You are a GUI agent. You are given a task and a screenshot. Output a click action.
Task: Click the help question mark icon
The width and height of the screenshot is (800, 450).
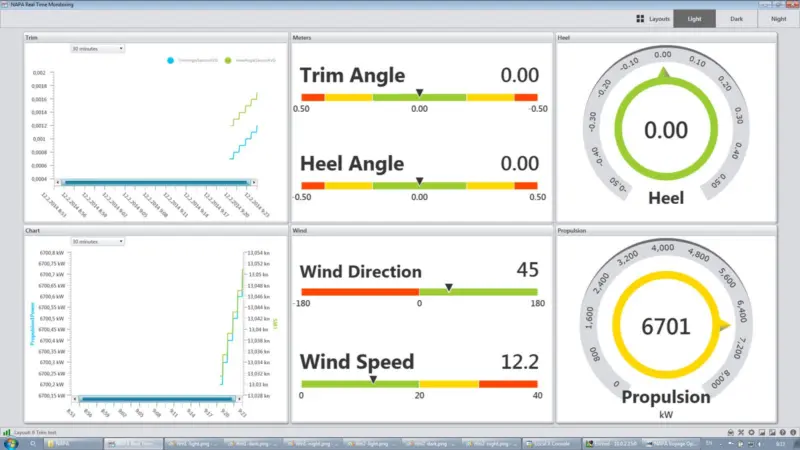(783, 432)
